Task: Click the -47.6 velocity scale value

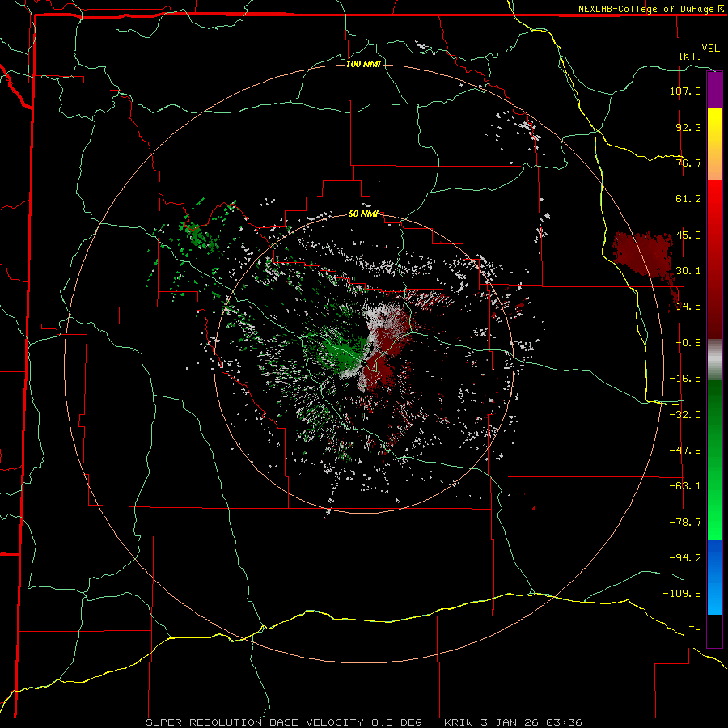Action: tap(685, 451)
